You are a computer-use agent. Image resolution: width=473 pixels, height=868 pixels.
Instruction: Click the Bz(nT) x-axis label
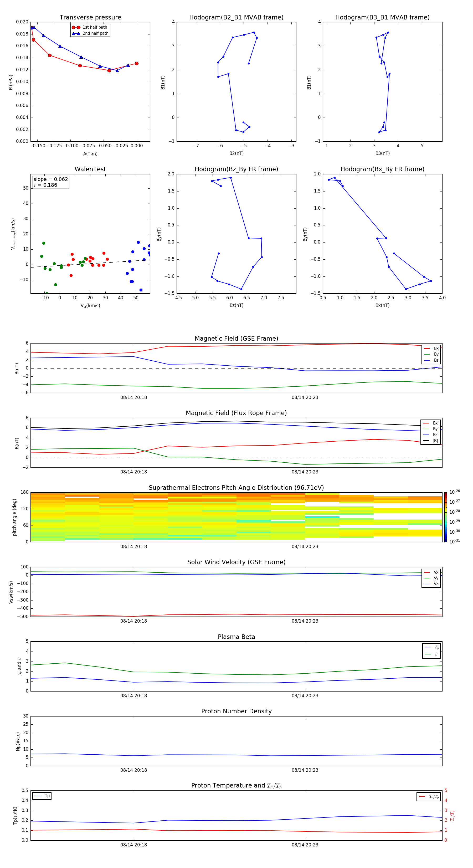[236, 305]
